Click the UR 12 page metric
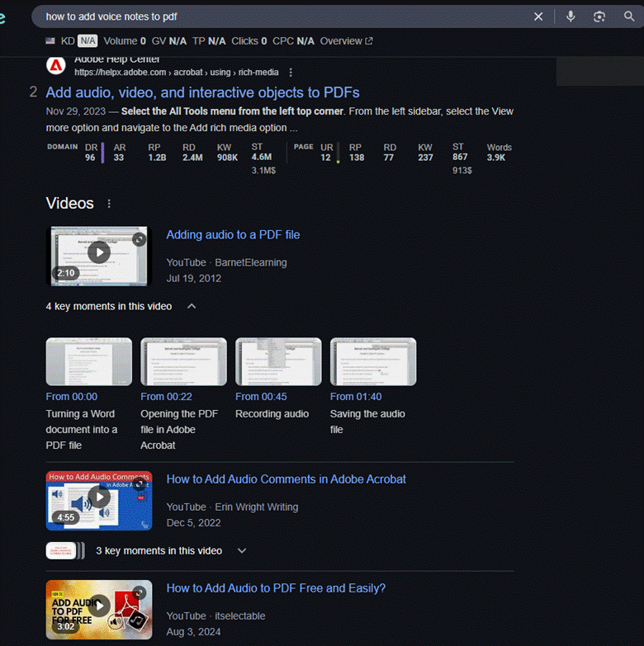This screenshot has width=644, height=646. point(326,153)
